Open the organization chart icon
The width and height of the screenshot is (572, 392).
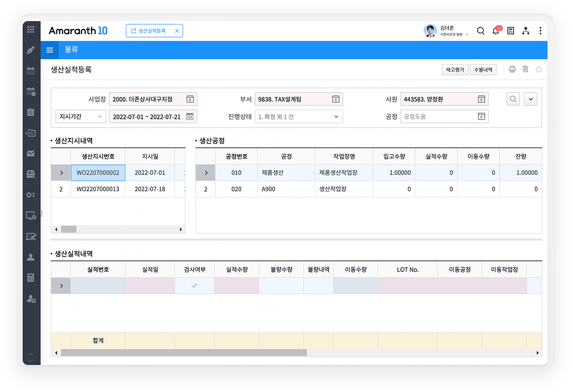[525, 31]
